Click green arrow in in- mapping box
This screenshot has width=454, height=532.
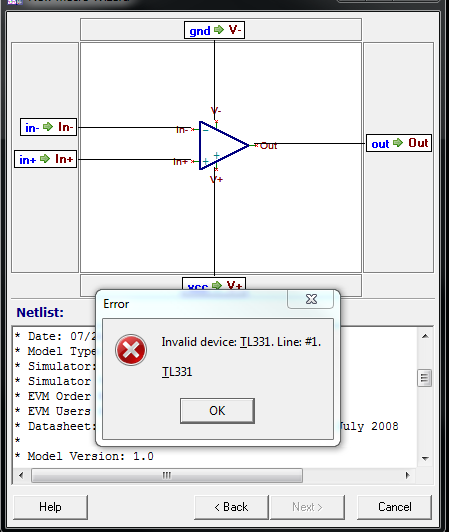(48, 127)
